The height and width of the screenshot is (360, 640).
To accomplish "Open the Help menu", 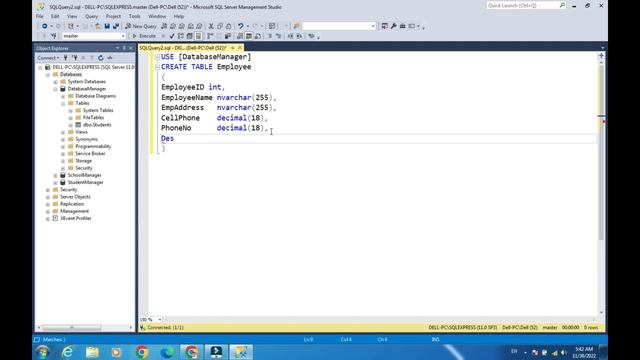I will 179,16.
